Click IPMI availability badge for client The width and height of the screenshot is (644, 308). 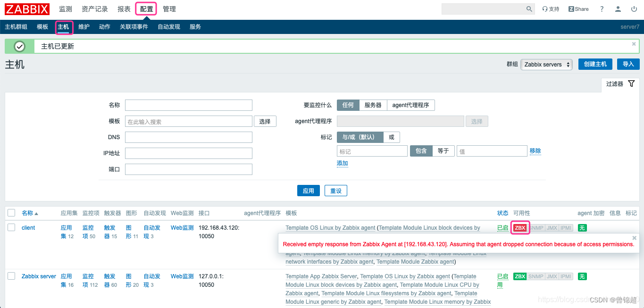(566, 228)
